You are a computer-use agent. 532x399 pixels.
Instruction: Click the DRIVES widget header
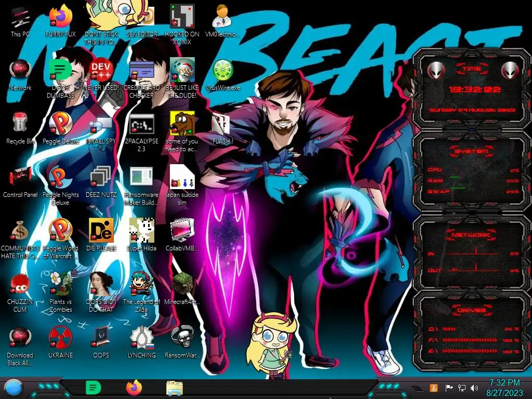[471, 310]
